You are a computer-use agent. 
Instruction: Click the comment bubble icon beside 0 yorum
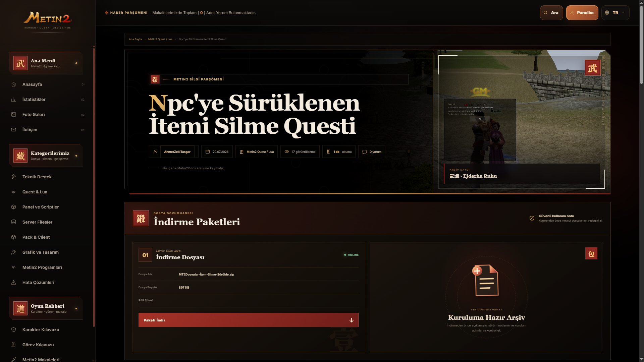365,152
